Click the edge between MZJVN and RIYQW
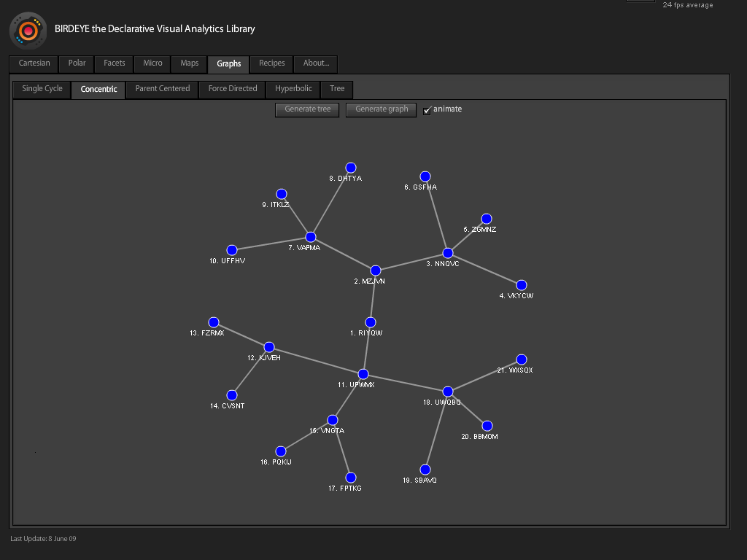Image resolution: width=747 pixels, height=560 pixels. click(x=373, y=297)
